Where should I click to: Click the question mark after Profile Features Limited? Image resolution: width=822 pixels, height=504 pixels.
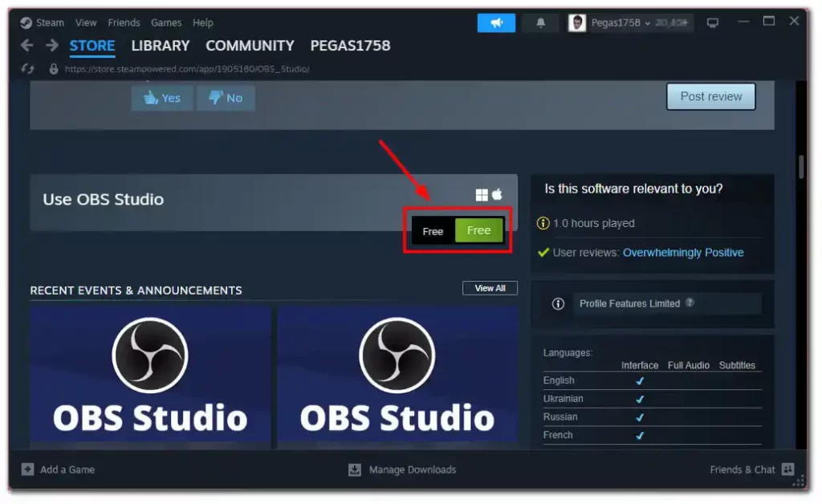point(690,303)
